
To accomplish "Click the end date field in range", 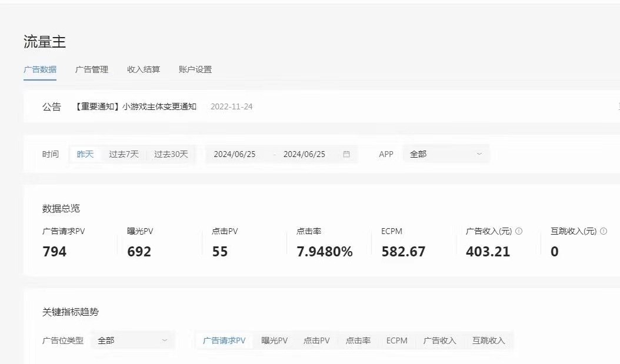I will 304,154.
